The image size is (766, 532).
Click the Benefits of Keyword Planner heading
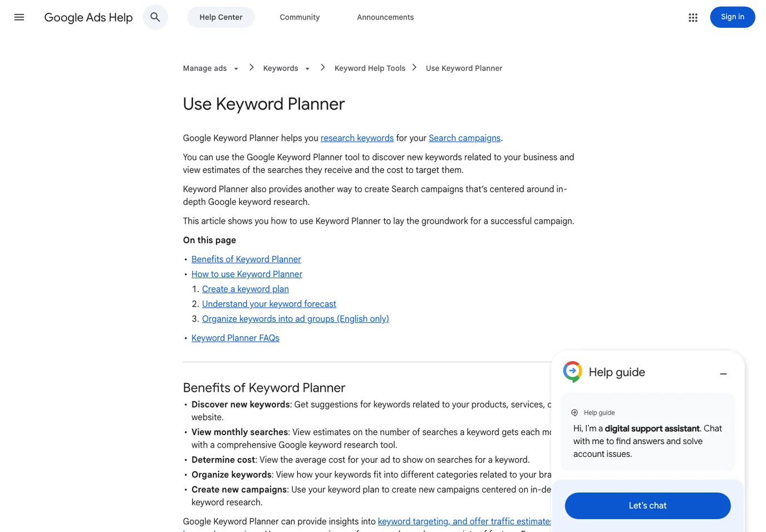[264, 388]
